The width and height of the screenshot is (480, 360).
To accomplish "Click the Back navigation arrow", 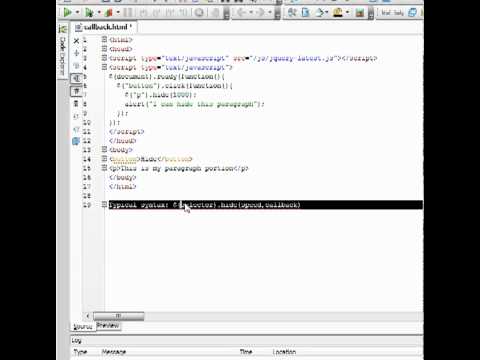I will pyautogui.click(x=241, y=13).
